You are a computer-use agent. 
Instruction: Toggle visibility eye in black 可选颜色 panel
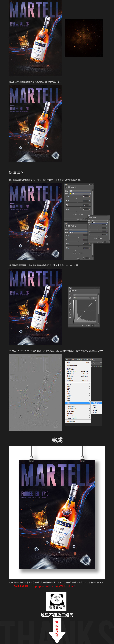105,242
